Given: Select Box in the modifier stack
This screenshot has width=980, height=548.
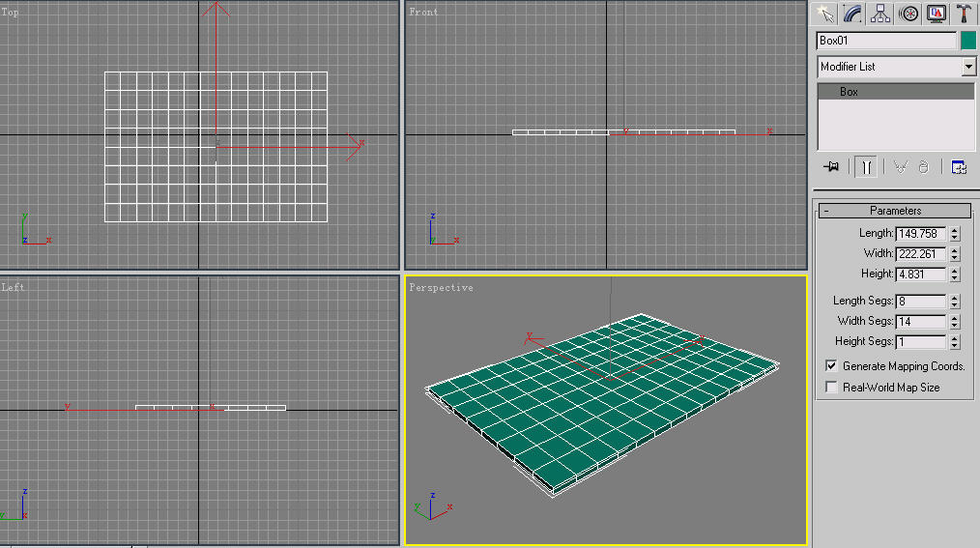Looking at the screenshot, I should [x=849, y=92].
